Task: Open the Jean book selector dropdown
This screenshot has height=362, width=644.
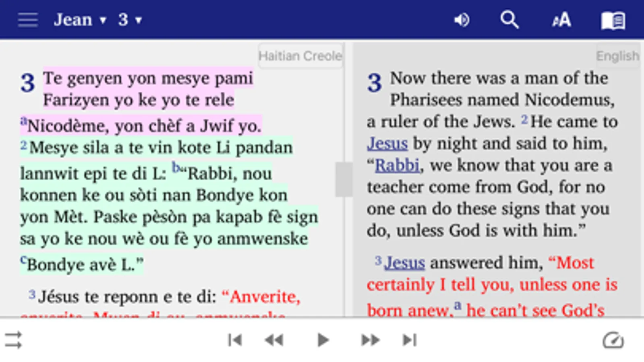Action: (80, 20)
